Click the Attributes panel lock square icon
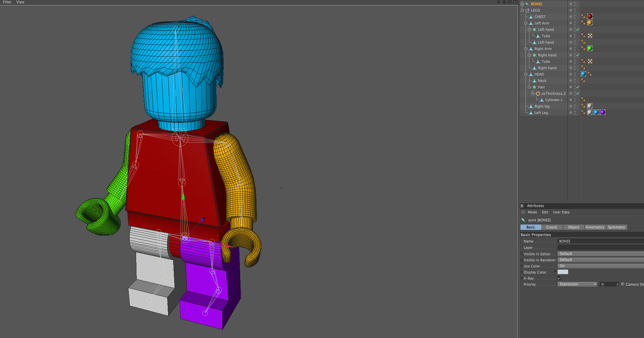Image resolution: width=644 pixels, height=338 pixels. 522,206
